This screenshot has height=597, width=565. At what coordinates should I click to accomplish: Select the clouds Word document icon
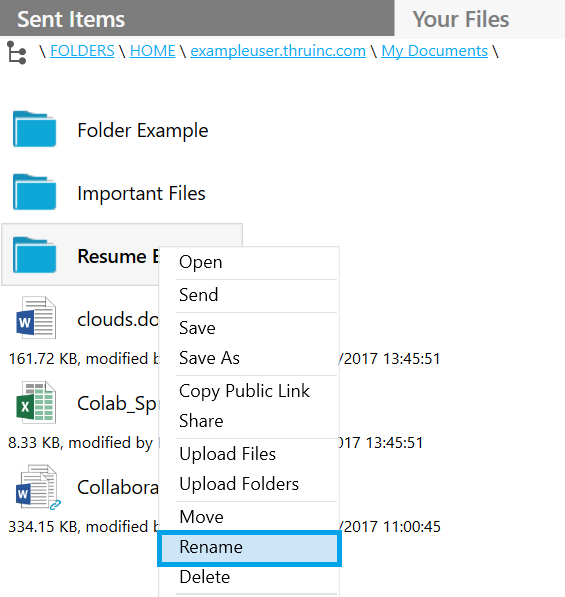tap(36, 318)
